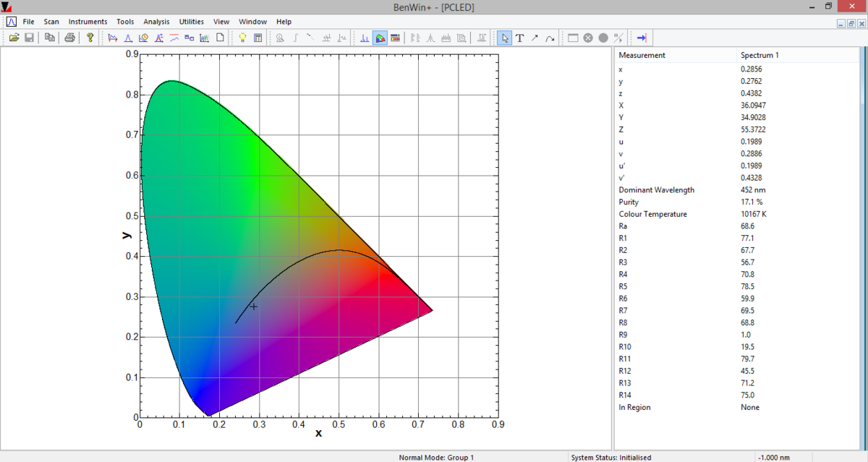The width and height of the screenshot is (868, 462).
Task: Click the Open file folder icon
Action: 14,38
